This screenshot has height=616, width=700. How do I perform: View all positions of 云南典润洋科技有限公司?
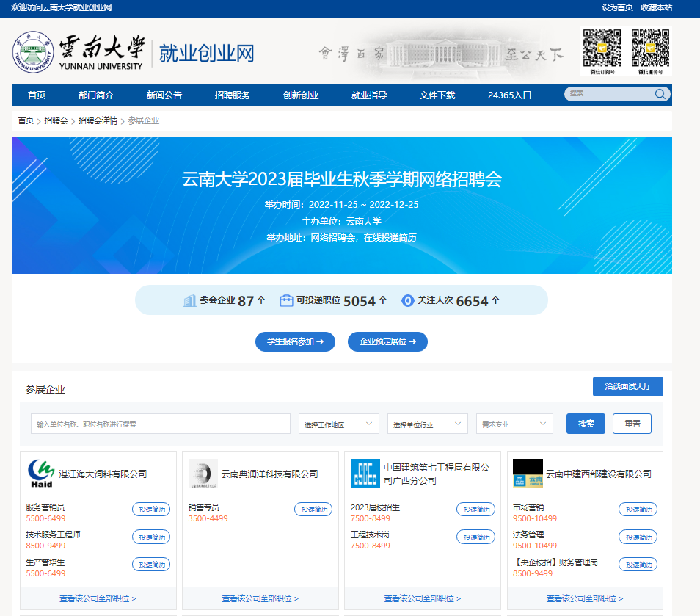[260, 598]
